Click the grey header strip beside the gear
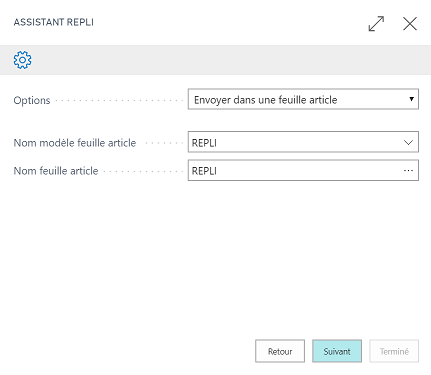Viewport: 431px width, 375px height. 230,60
